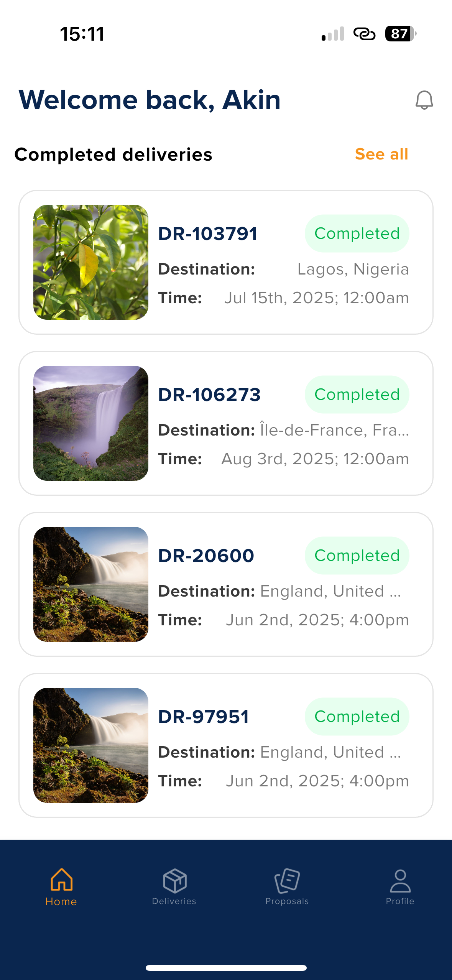Tap the battery indicator in status bar
The width and height of the screenshot is (452, 980).
pos(400,34)
